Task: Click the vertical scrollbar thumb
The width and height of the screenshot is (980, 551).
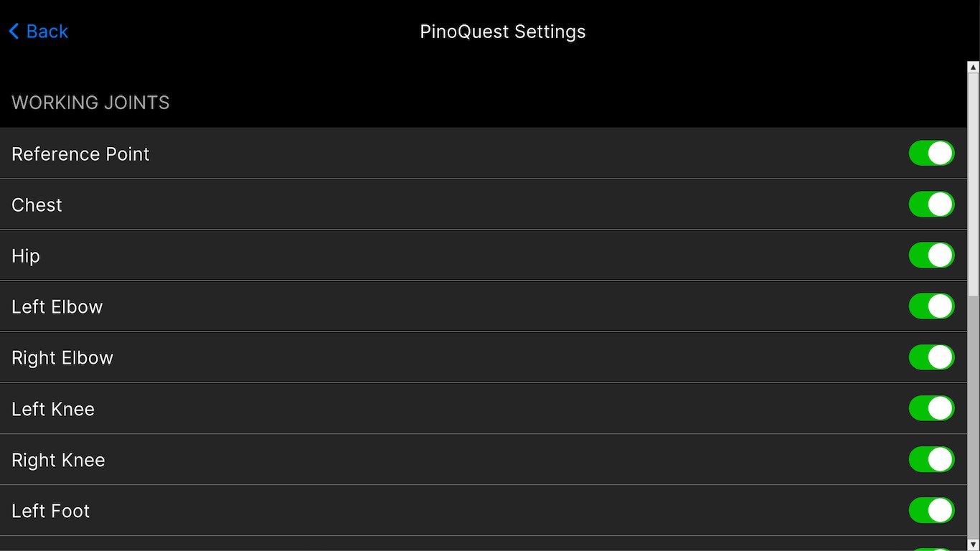Action: pyautogui.click(x=974, y=183)
